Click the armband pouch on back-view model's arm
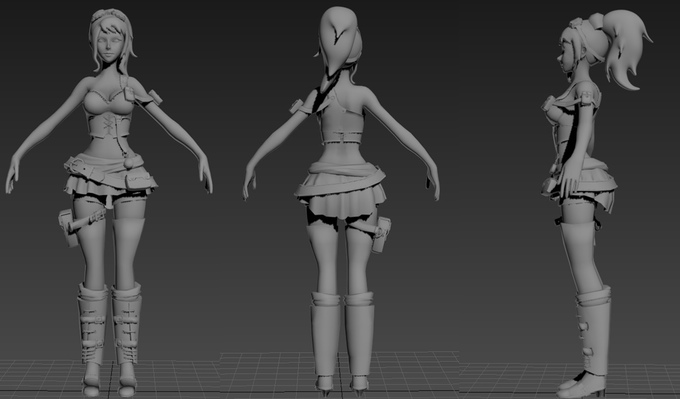 point(298,106)
